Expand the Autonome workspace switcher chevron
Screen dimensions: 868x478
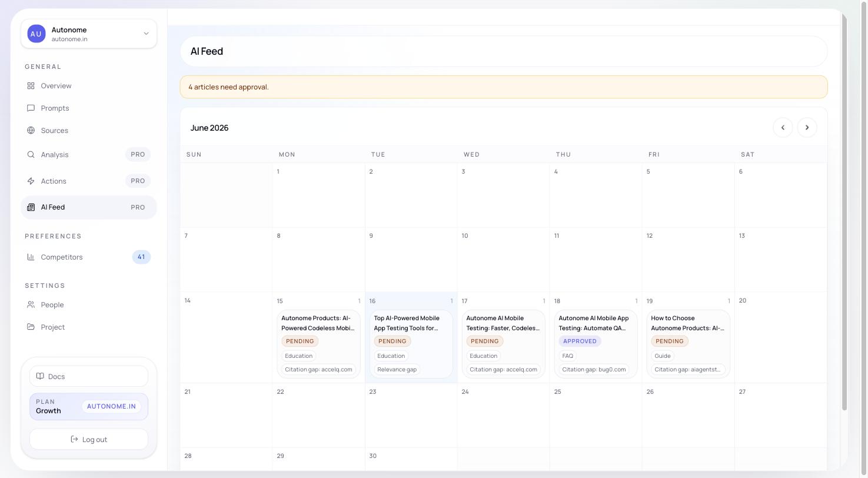[x=146, y=34]
